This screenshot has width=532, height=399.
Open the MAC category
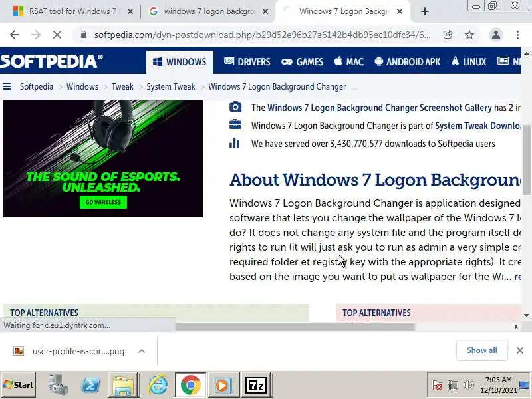[348, 62]
